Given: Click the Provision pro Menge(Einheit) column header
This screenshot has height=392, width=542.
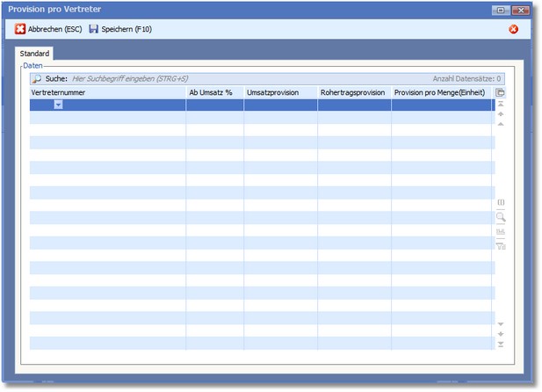Looking at the screenshot, I should coord(441,92).
